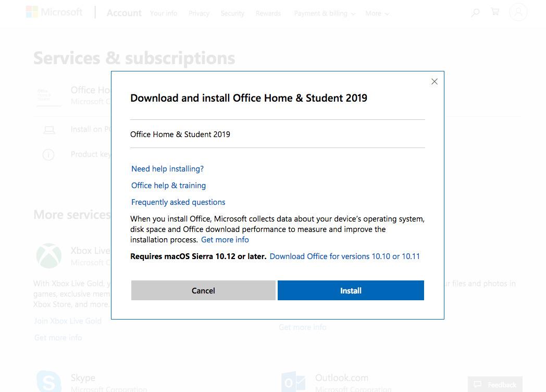
Task: Click the Outlook.com logo icon
Action: pyautogui.click(x=293, y=382)
